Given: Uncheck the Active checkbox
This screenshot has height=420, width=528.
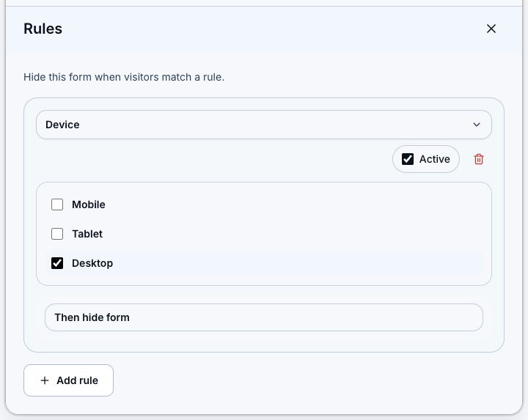Looking at the screenshot, I should coord(408,159).
